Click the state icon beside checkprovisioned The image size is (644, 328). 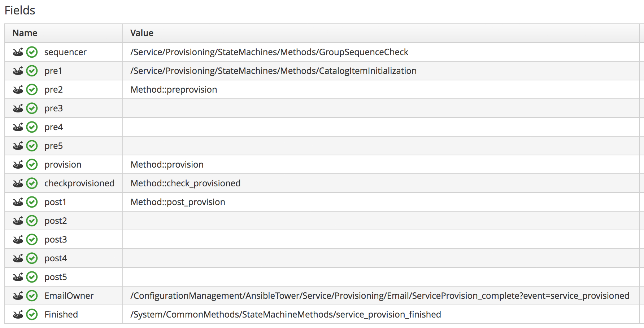pos(18,183)
